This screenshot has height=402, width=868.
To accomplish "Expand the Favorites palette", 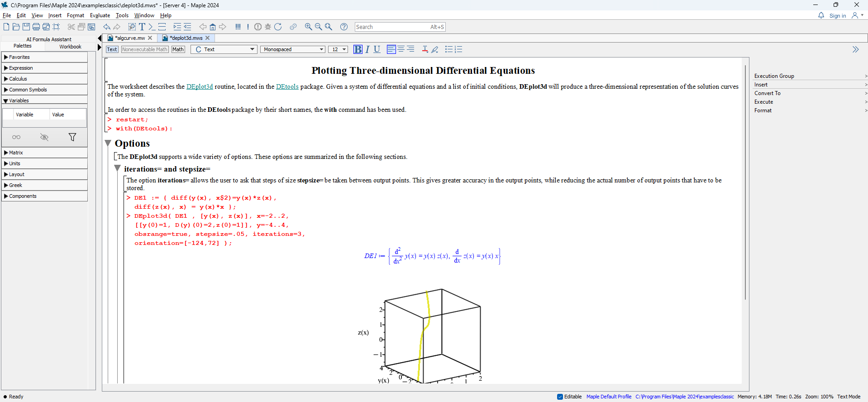I will [44, 57].
